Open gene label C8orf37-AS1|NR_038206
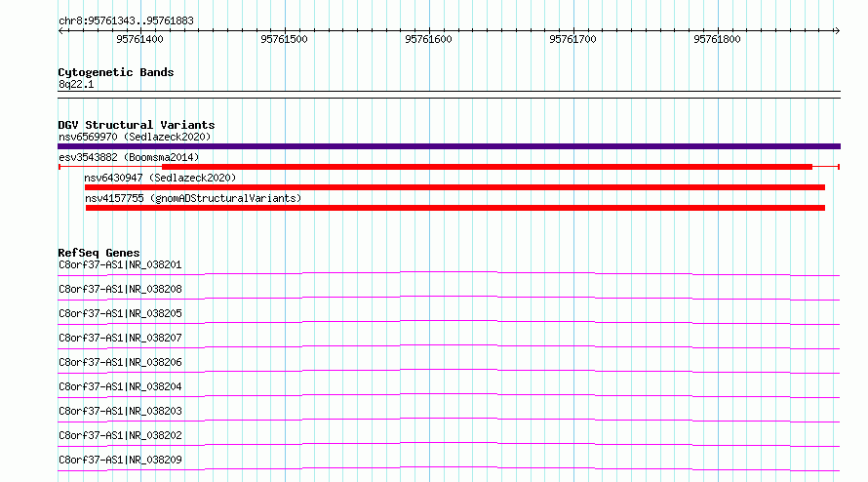The width and height of the screenshot is (868, 482). pos(120,362)
